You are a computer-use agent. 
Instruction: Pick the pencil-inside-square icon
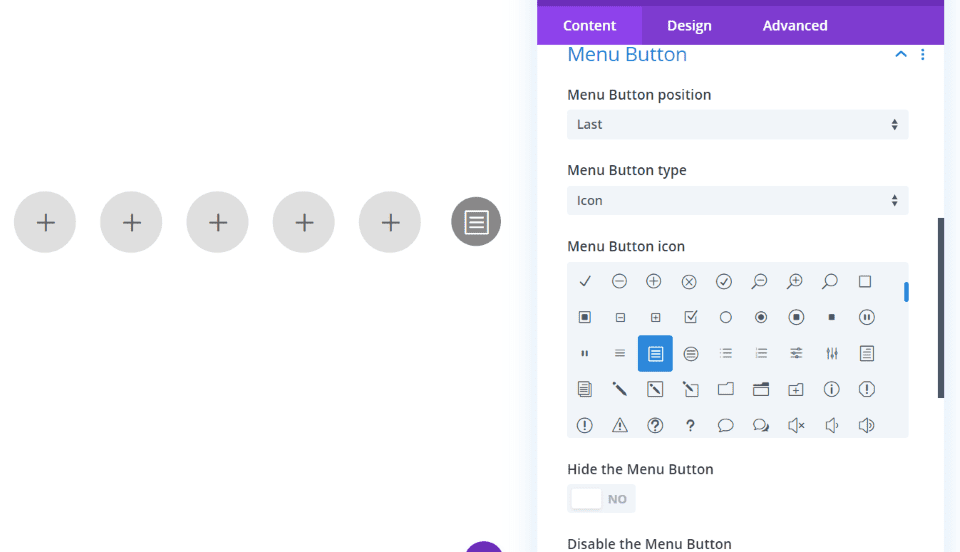[655, 389]
